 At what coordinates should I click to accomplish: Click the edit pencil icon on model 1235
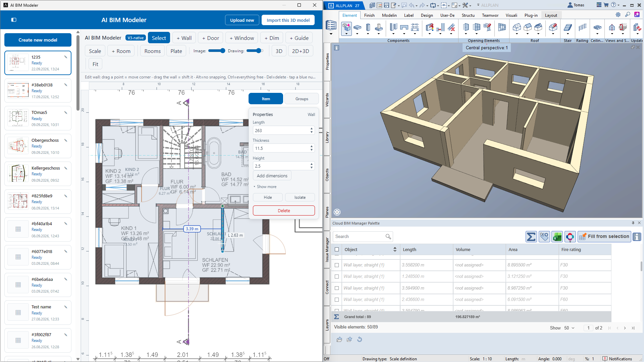pos(66,57)
